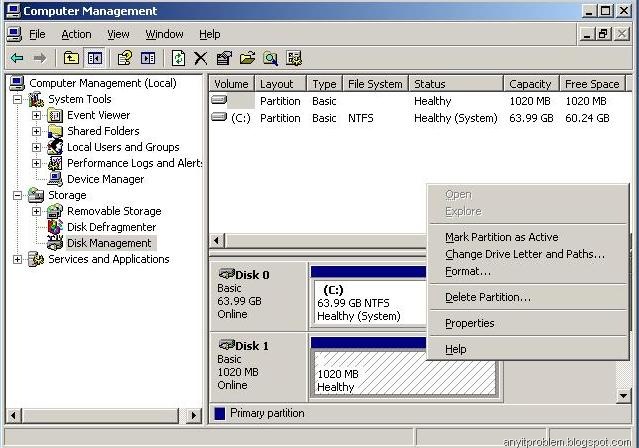Choose Format... from context menu
Image resolution: width=639 pixels, height=448 pixels.
527,271
